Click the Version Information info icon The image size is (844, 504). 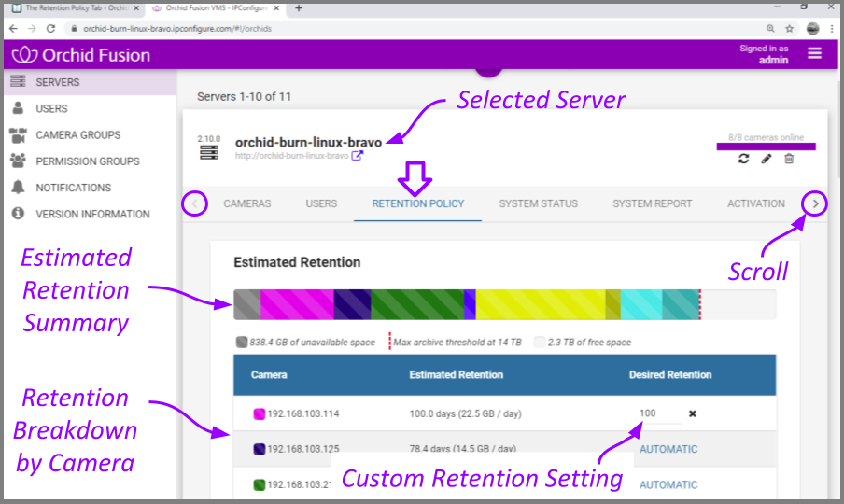18,214
